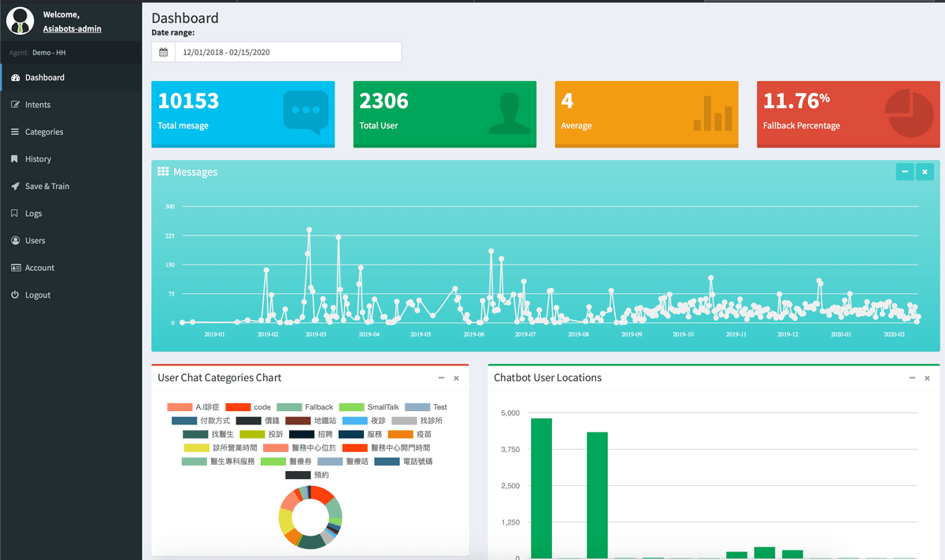Click the Categories list icon
The width and height of the screenshot is (945, 560).
point(15,132)
